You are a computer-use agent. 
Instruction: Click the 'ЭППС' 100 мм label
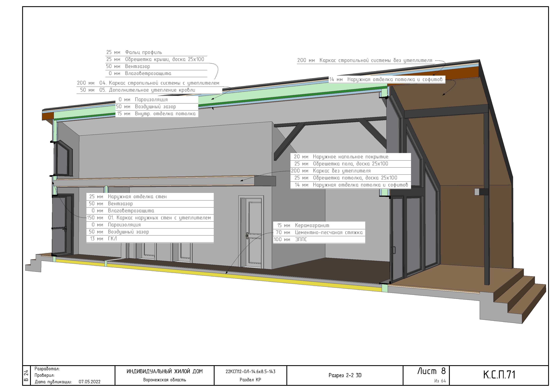coord(301,239)
